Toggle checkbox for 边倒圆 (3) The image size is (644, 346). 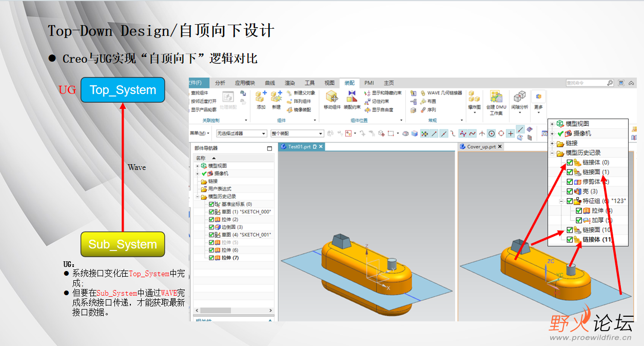click(211, 227)
